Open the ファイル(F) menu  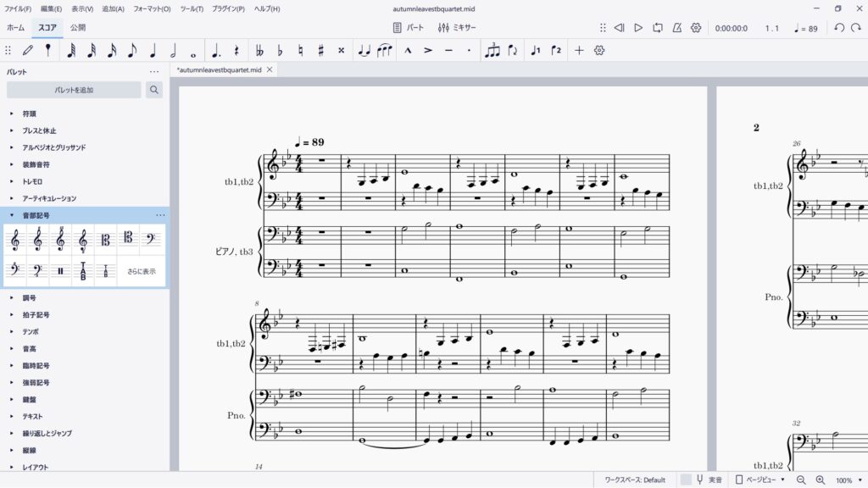tap(19, 8)
